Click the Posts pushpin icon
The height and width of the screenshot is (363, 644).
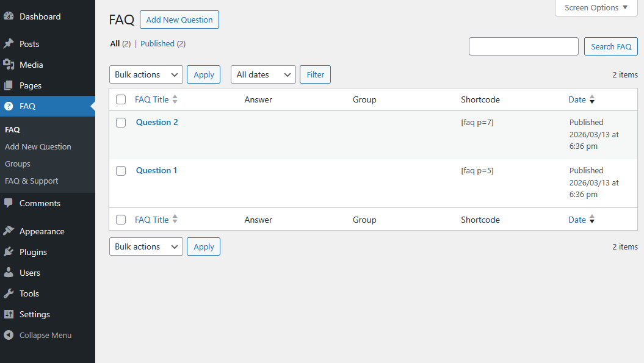coord(9,43)
